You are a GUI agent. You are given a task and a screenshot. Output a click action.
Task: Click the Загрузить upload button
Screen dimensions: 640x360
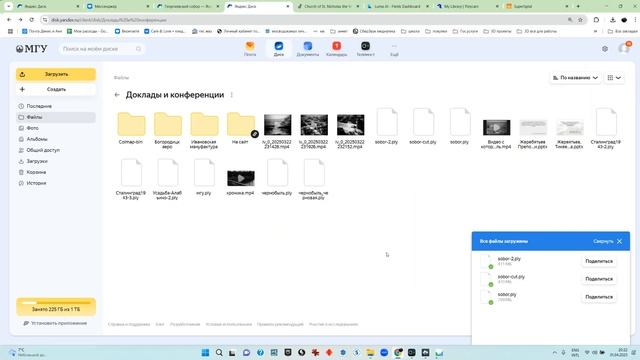[x=56, y=74]
